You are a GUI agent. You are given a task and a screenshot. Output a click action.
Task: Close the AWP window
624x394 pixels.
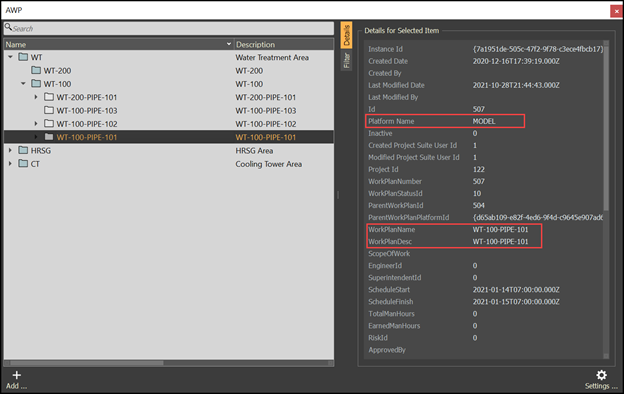616,11
